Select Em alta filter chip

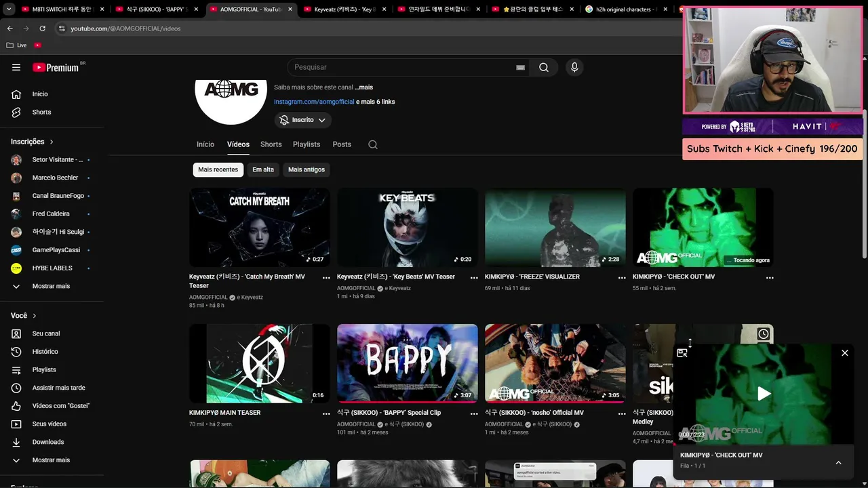pyautogui.click(x=263, y=169)
